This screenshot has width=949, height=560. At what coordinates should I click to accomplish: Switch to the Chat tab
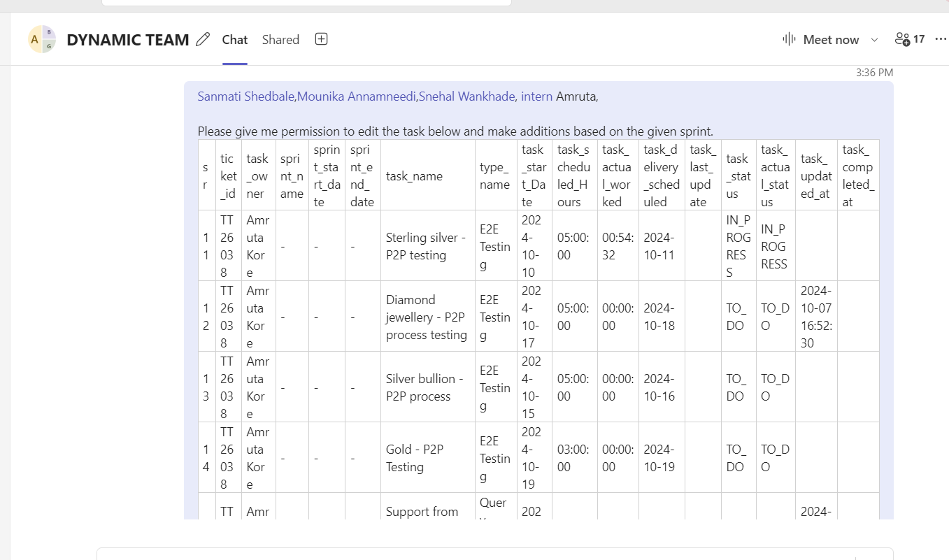click(x=235, y=40)
